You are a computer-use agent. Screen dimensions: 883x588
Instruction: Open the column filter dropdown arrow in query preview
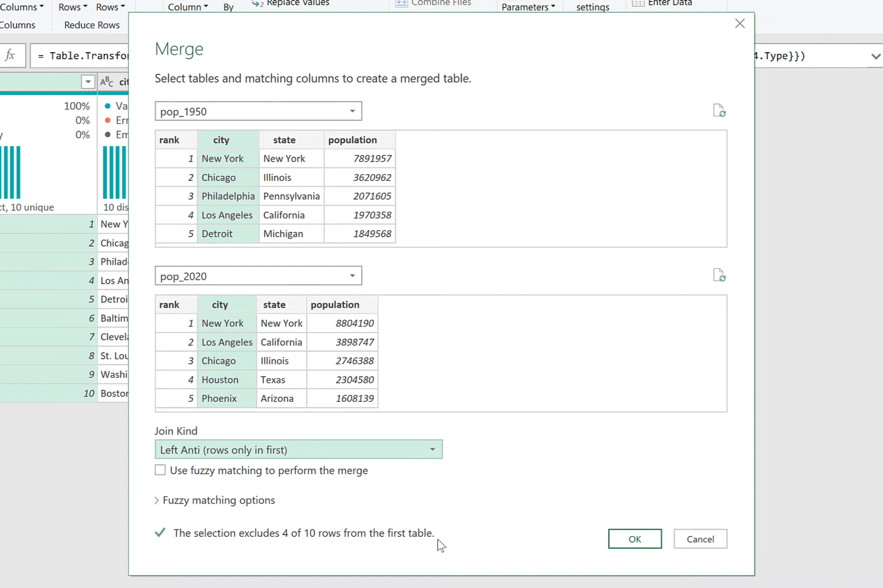pyautogui.click(x=88, y=82)
